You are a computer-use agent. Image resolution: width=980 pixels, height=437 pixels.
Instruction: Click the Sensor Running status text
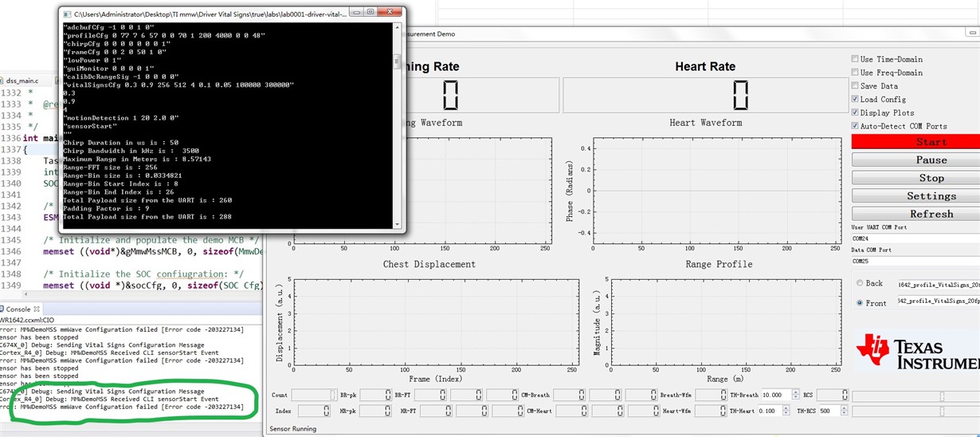(x=292, y=428)
